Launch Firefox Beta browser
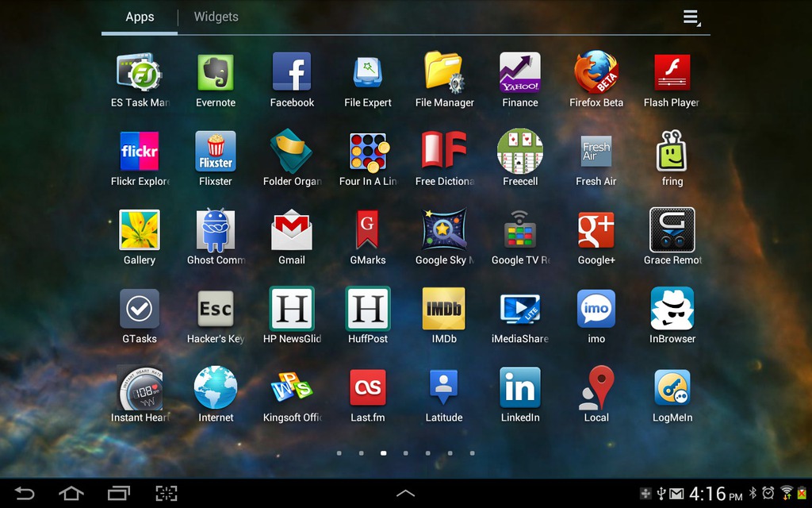 (596, 72)
